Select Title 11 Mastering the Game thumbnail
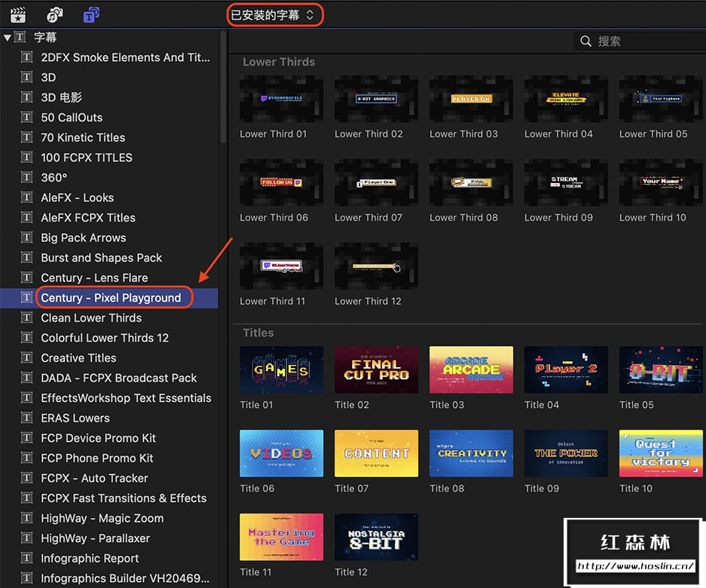This screenshot has height=588, width=706. pos(281,537)
